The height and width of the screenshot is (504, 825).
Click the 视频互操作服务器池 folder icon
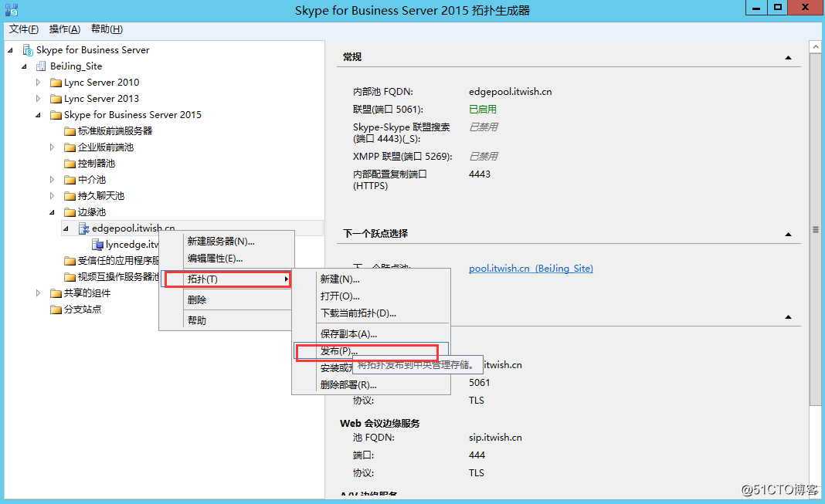pos(70,277)
